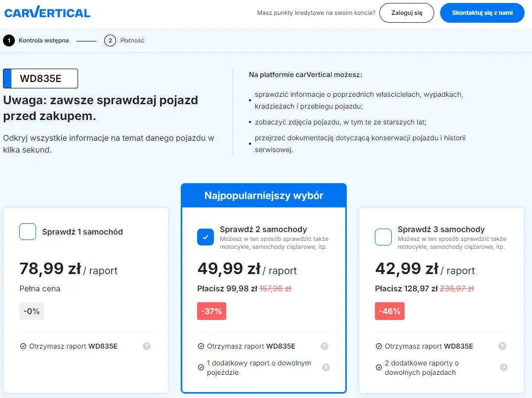Image resolution: width=532 pixels, height=398 pixels.
Task: Select the "Kontrola wstępna" step
Action: [x=44, y=40]
